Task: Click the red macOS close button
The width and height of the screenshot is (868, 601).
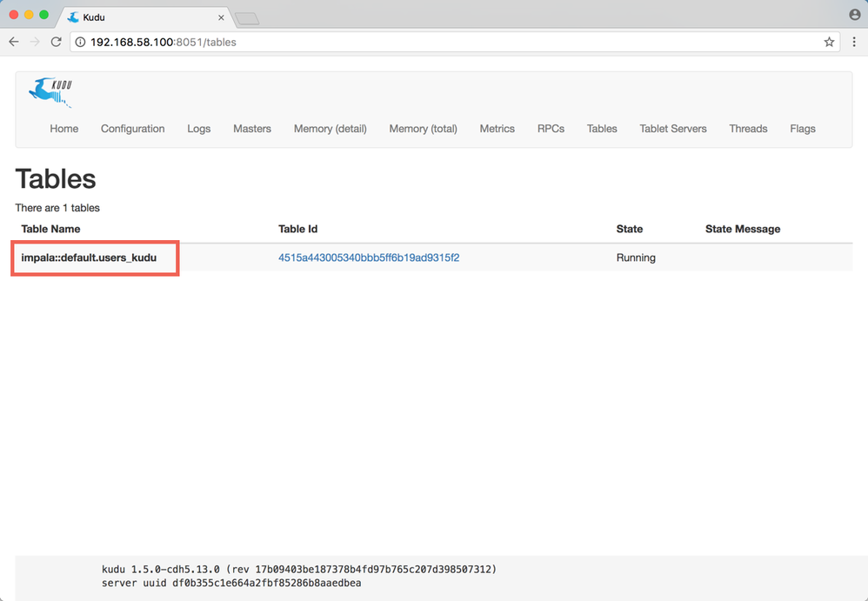Action: click(x=14, y=15)
